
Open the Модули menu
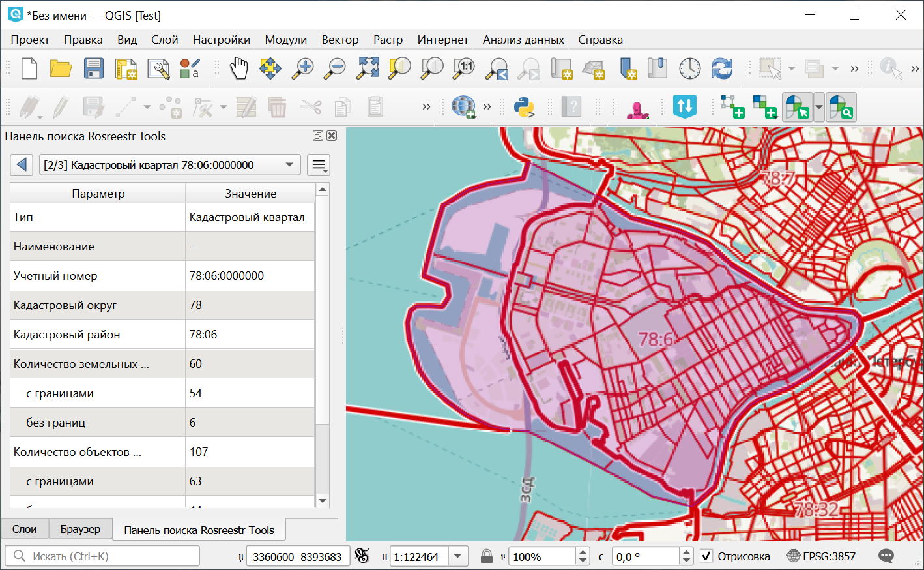click(285, 40)
